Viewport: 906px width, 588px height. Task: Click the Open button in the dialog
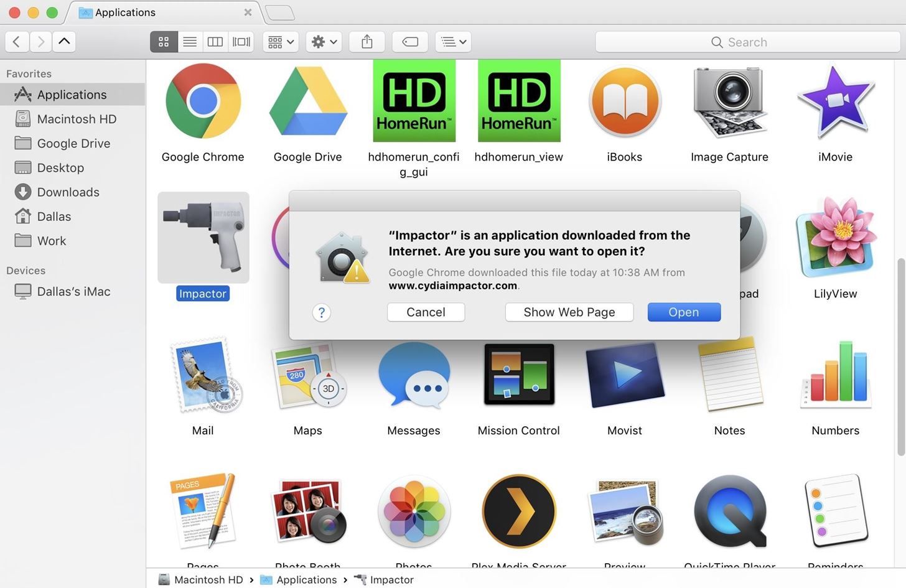click(683, 312)
